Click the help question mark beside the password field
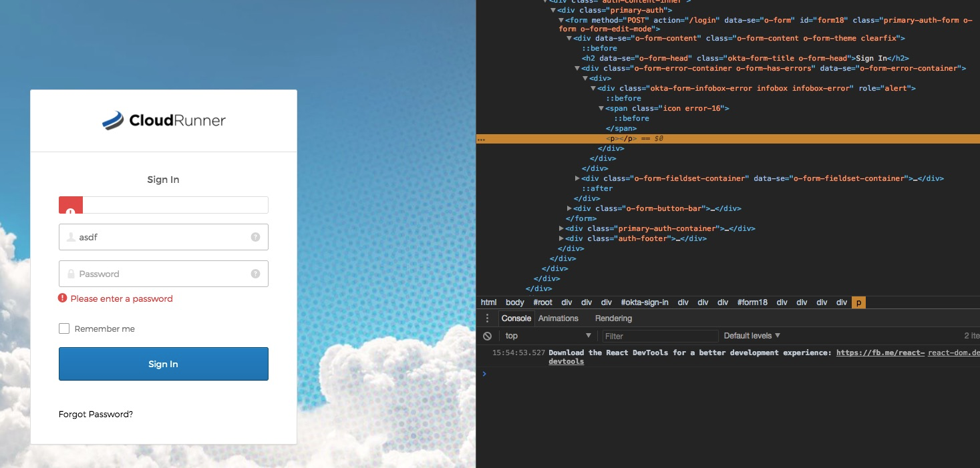 tap(256, 274)
